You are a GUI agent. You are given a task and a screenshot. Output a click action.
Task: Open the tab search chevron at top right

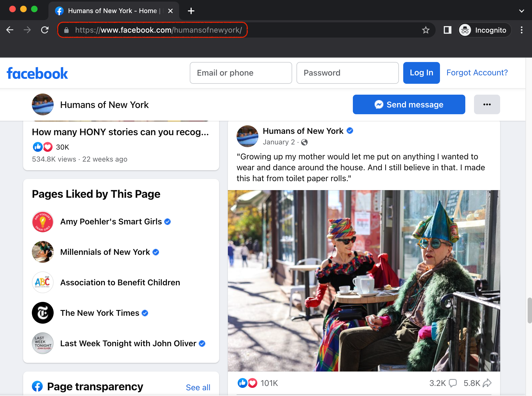tap(522, 11)
